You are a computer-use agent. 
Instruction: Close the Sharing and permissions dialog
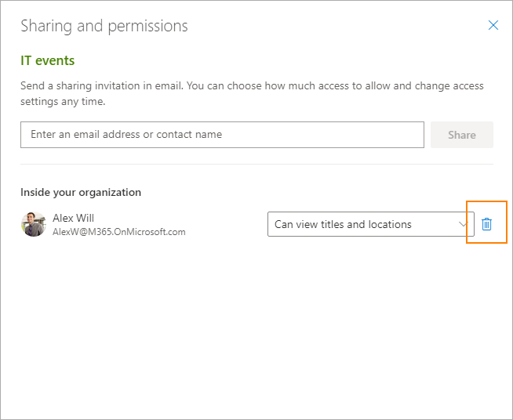(493, 25)
